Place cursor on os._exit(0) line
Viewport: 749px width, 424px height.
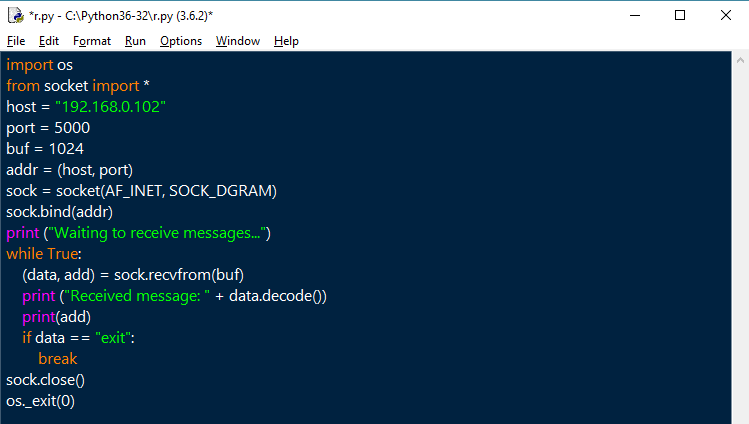click(x=41, y=401)
